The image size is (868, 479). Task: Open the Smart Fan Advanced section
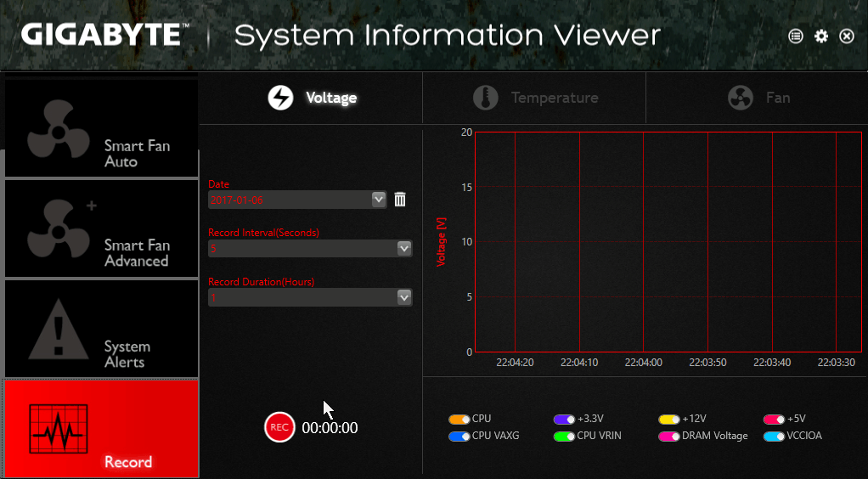pyautogui.click(x=101, y=228)
